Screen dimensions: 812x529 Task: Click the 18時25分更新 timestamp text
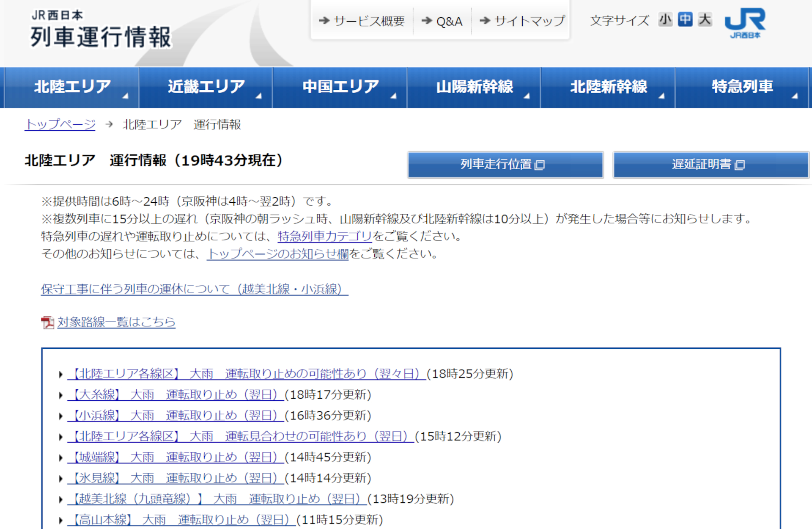tap(470, 374)
